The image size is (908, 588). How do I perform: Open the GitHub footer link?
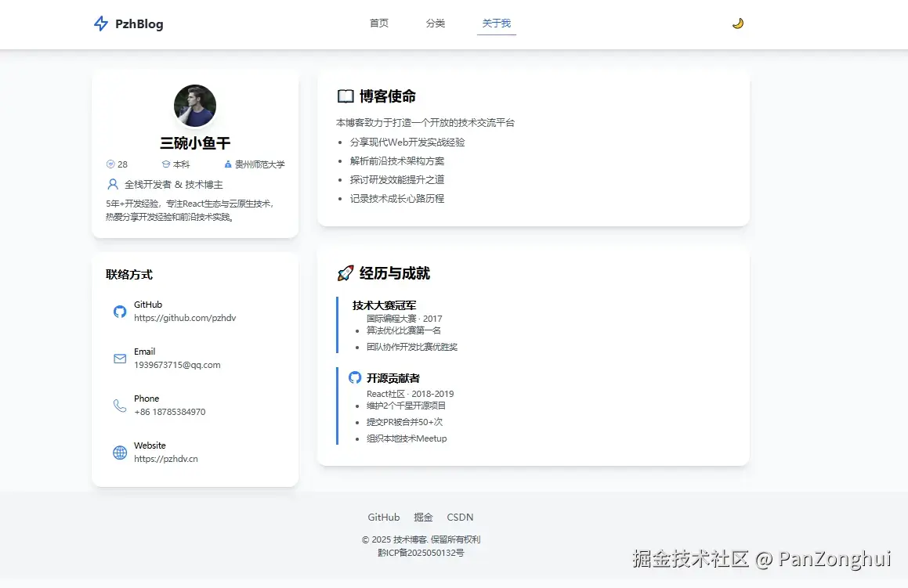383,517
